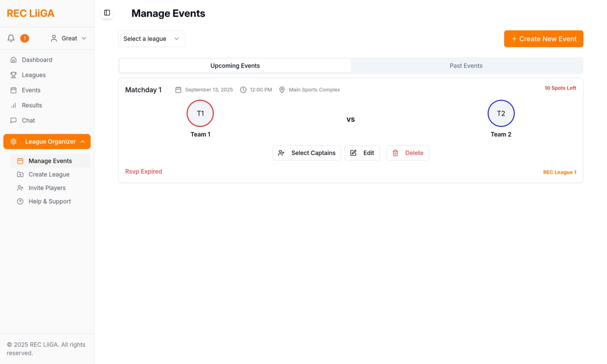Open the Select a league dropdown
This screenshot has width=607, height=364.
(151, 39)
